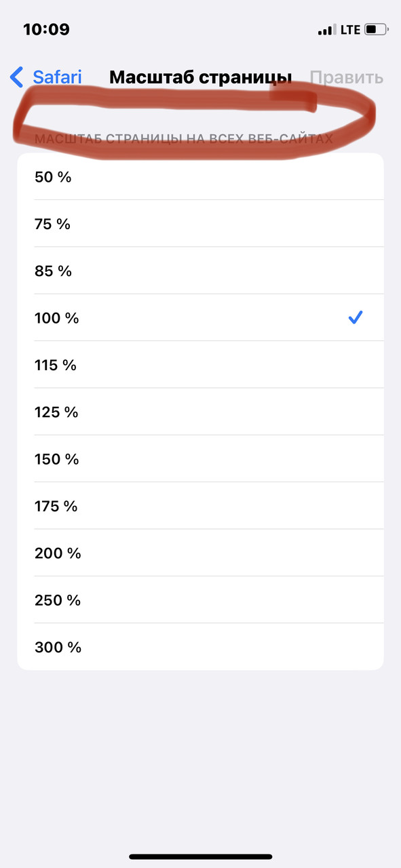Select 85 % page zoom
The height and width of the screenshot is (868, 401).
pyautogui.click(x=200, y=271)
